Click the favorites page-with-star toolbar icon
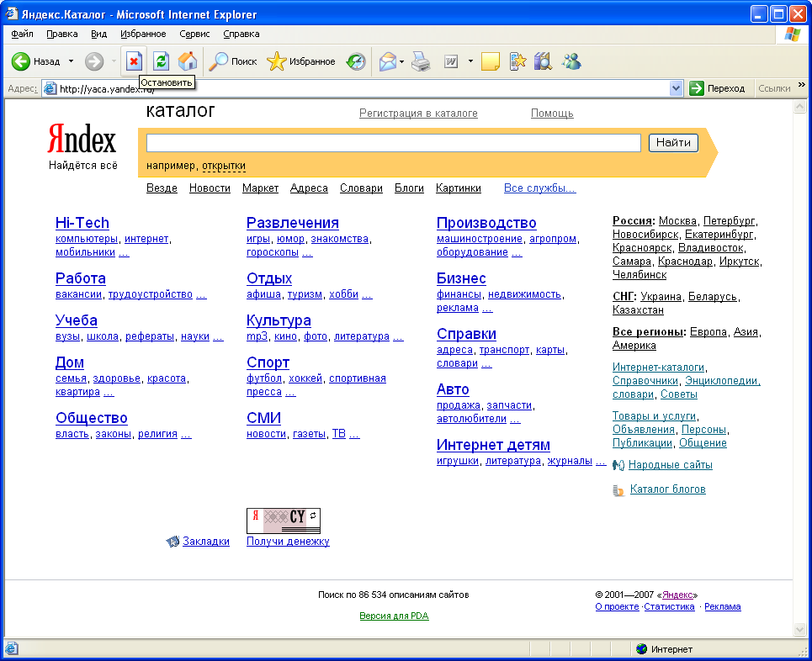The height and width of the screenshot is (661, 812). (517, 61)
